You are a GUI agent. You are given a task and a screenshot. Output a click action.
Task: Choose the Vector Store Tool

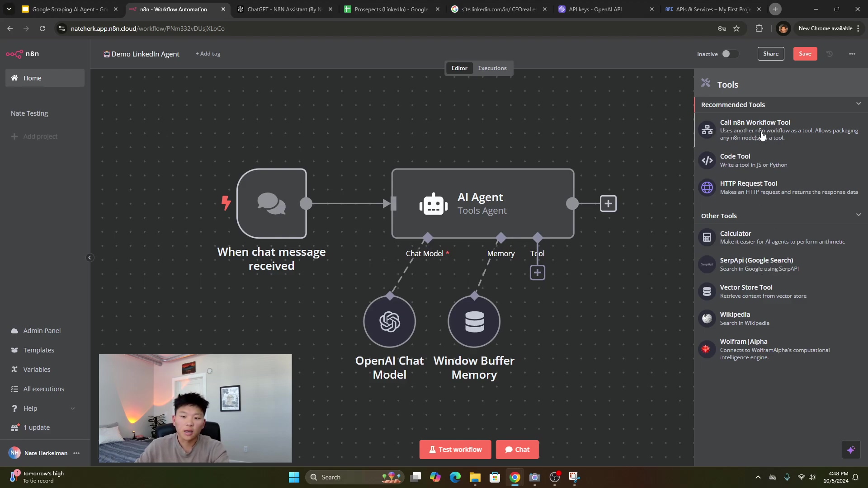coord(781,291)
